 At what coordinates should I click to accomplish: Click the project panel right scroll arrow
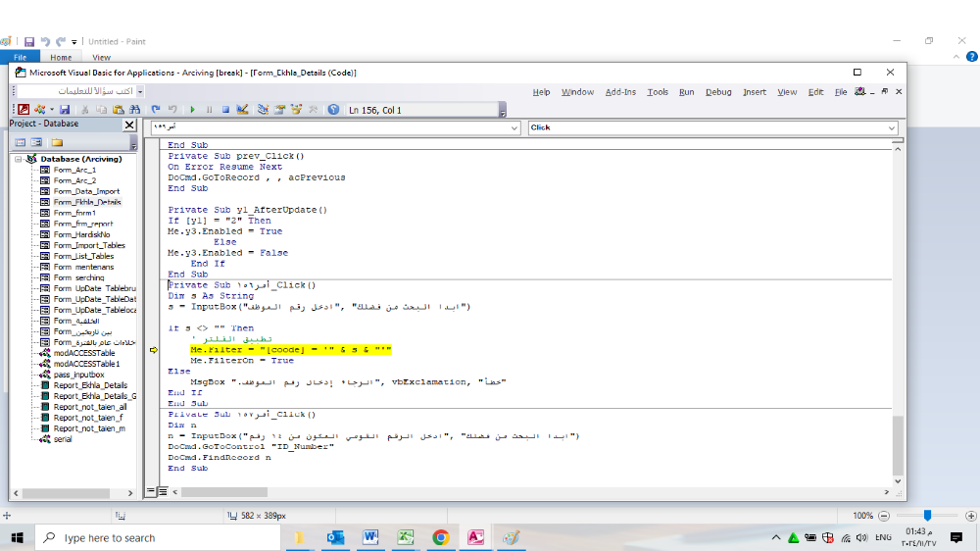[130, 493]
